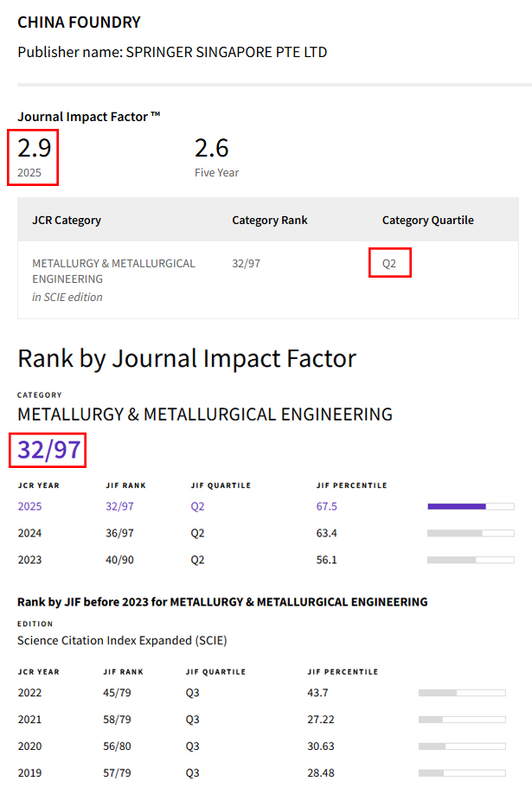Click the 2.6 Five Year impact factor
This screenshot has width=532, height=801.
[212, 148]
